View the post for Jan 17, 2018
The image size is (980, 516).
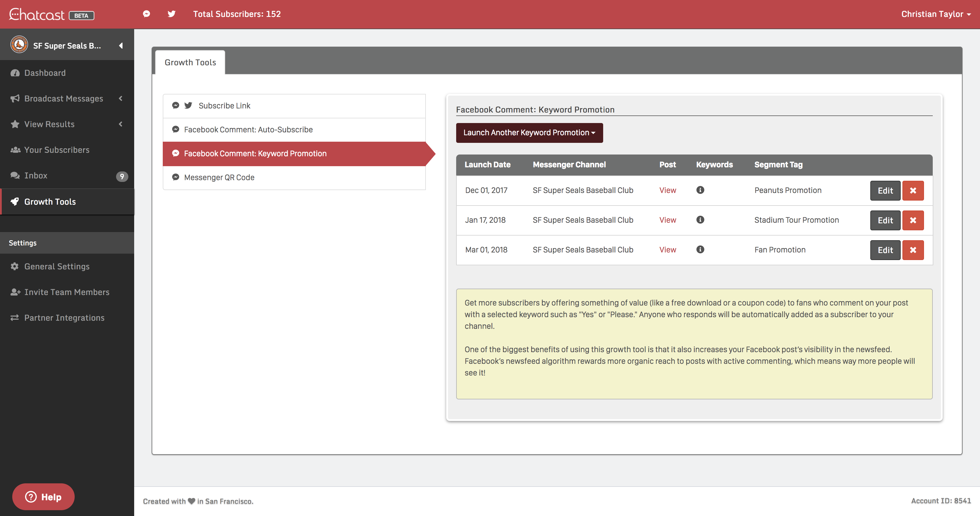(667, 220)
